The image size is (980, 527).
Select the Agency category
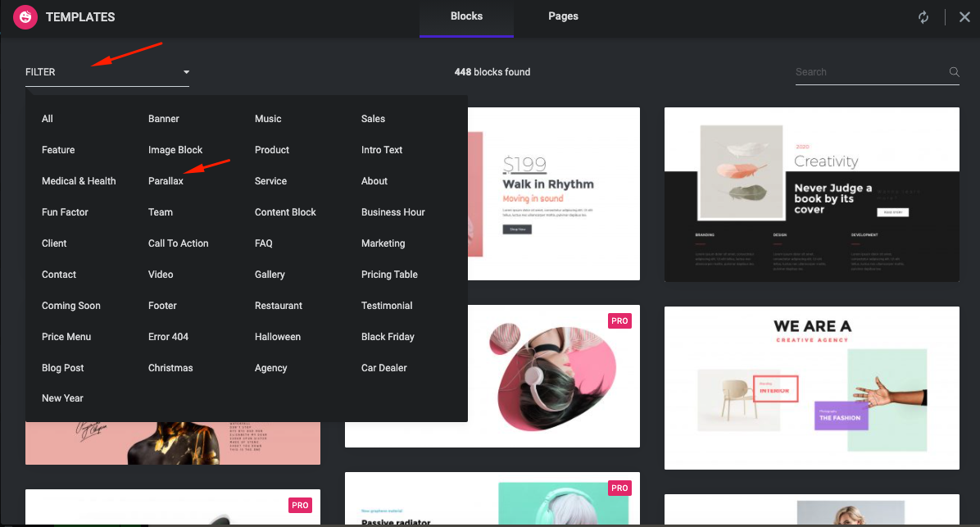click(x=270, y=368)
